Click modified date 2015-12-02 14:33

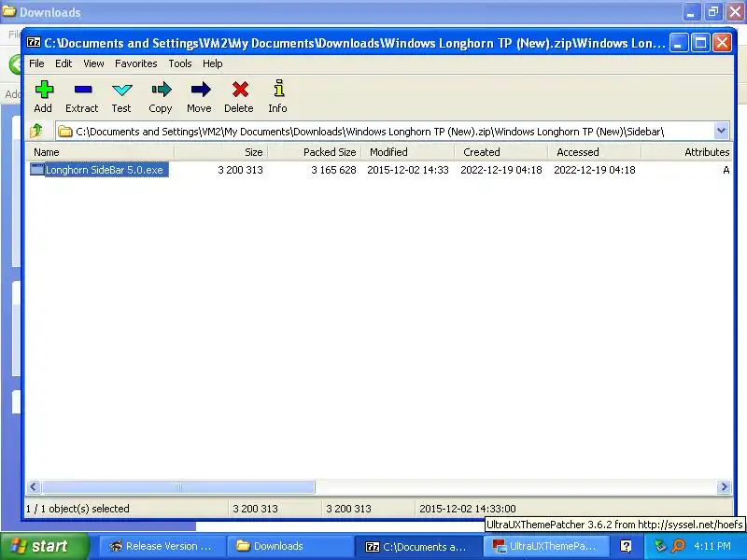(x=408, y=170)
